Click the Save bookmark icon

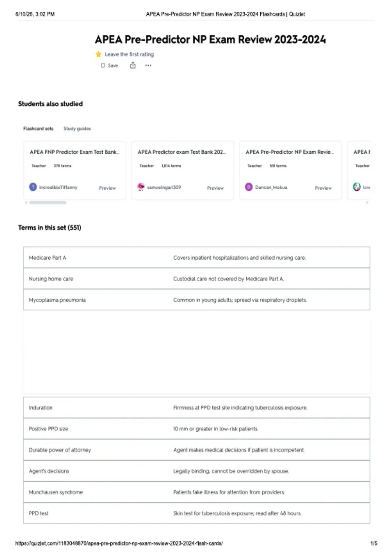point(103,65)
